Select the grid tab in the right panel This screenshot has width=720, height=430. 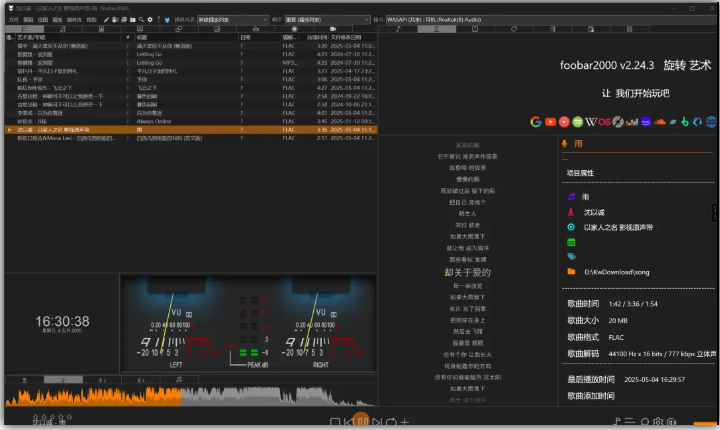(x=630, y=29)
